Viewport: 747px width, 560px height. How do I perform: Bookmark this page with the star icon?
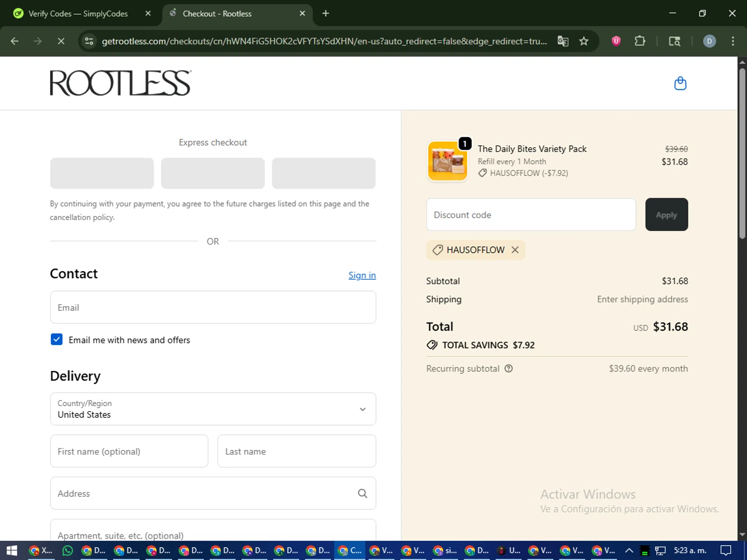[584, 41]
